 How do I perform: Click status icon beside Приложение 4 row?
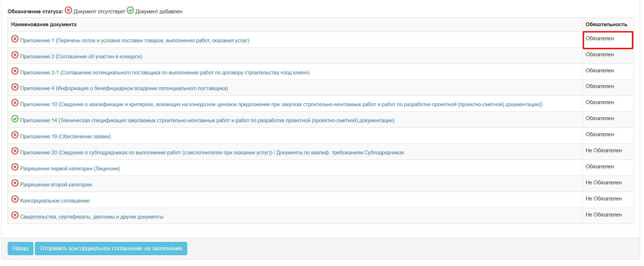tap(15, 87)
